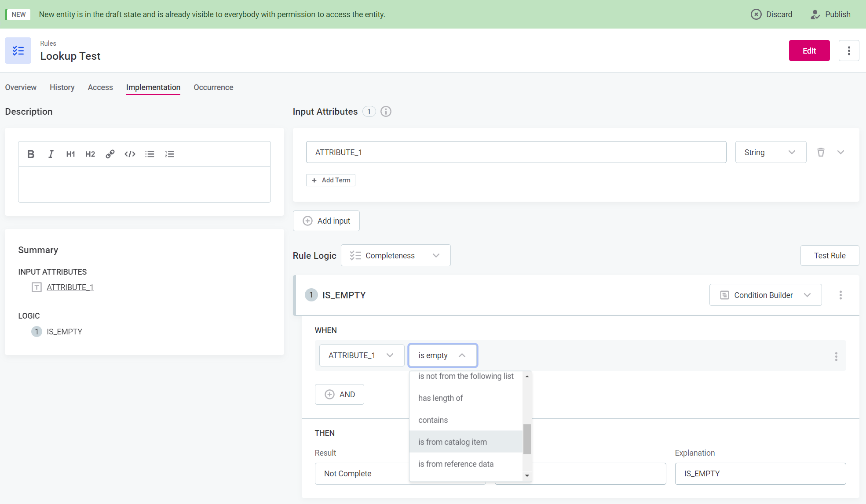Select 'is from catalog item' option
866x504 pixels.
pos(453,442)
